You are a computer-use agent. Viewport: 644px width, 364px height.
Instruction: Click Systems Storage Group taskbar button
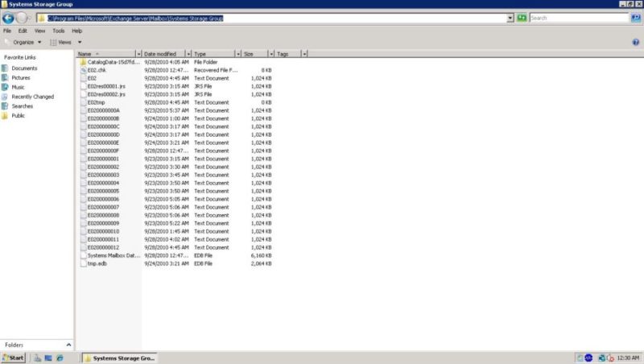pos(119,358)
